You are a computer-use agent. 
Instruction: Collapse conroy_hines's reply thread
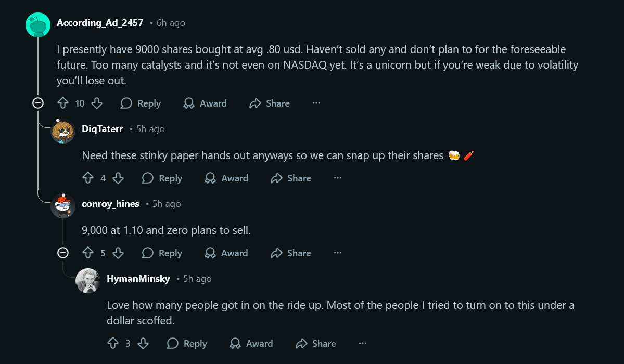coord(63,253)
